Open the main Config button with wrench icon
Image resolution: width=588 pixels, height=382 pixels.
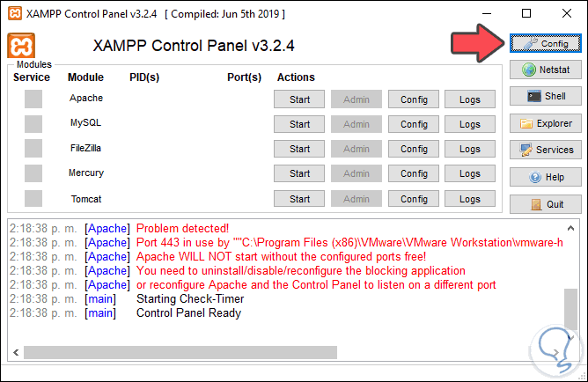pos(545,43)
